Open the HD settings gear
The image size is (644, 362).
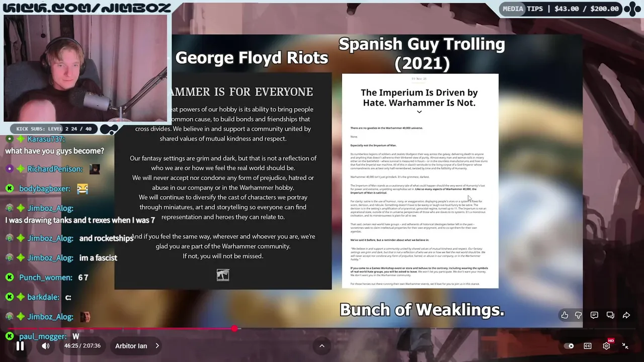[x=607, y=346]
